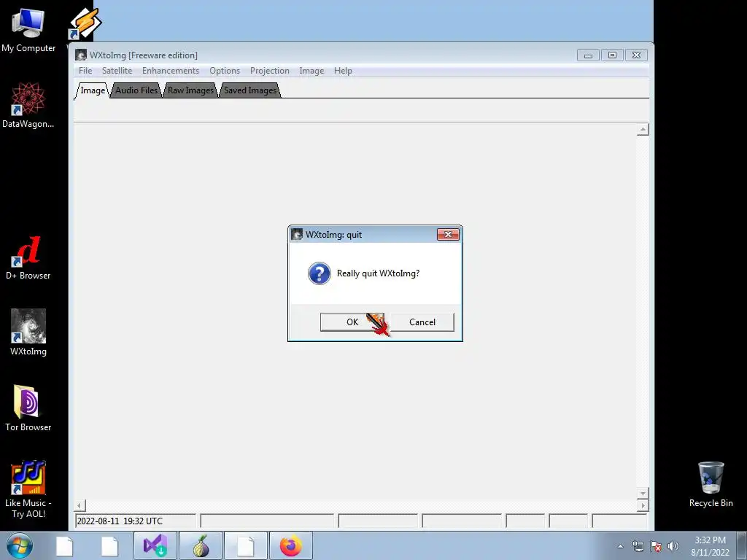Open the taskbar clock and date
The image size is (747, 560).
tap(710, 546)
